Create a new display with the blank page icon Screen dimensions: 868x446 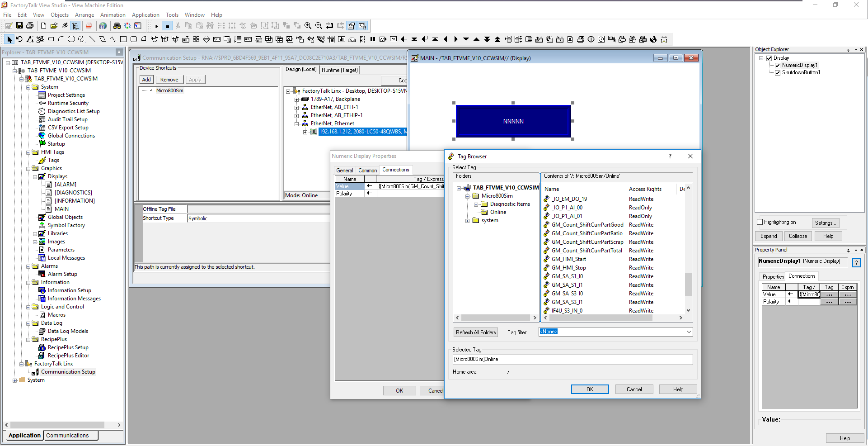coord(43,26)
